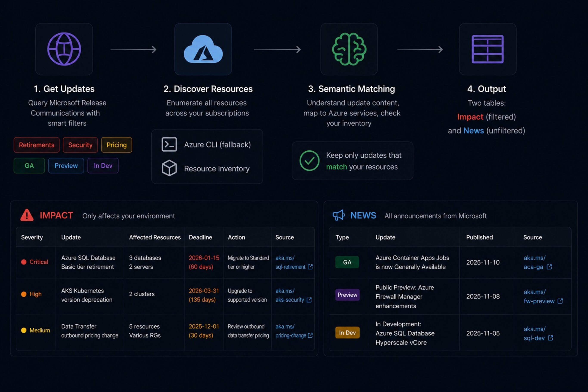588x392 pixels.
Task: Click the 2026-01-15 (60 days) deadline
Action: click(x=204, y=262)
